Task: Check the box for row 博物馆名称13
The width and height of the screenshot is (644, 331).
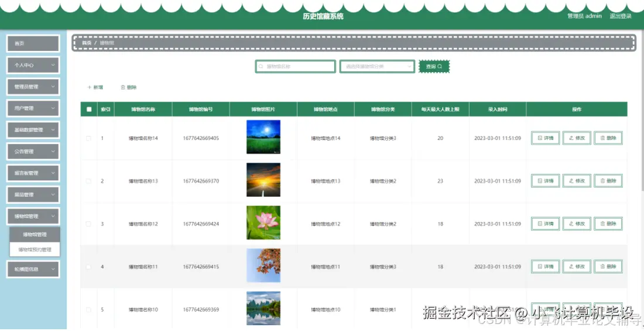Action: pos(88,181)
